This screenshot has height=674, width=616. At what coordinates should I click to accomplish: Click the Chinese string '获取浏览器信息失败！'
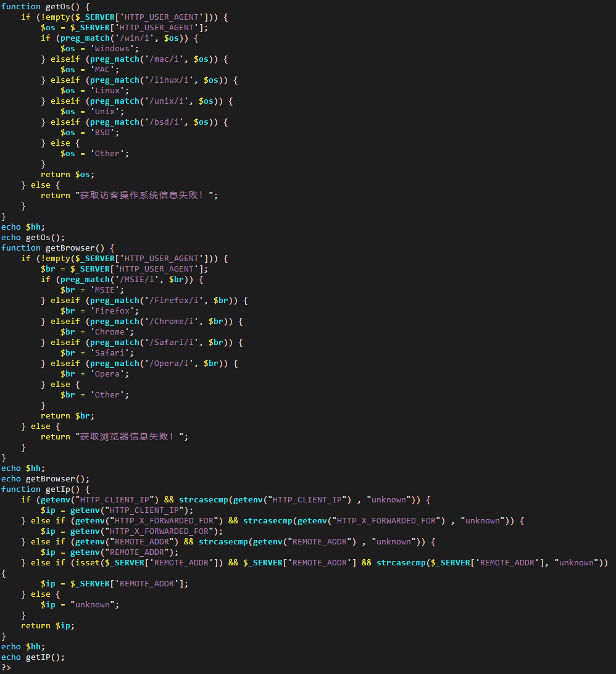click(x=127, y=437)
